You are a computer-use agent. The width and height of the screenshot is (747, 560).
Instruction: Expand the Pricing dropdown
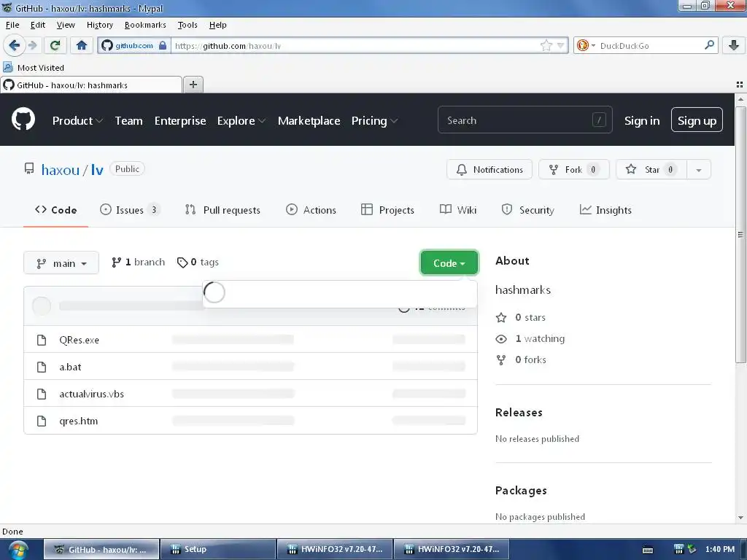374,121
